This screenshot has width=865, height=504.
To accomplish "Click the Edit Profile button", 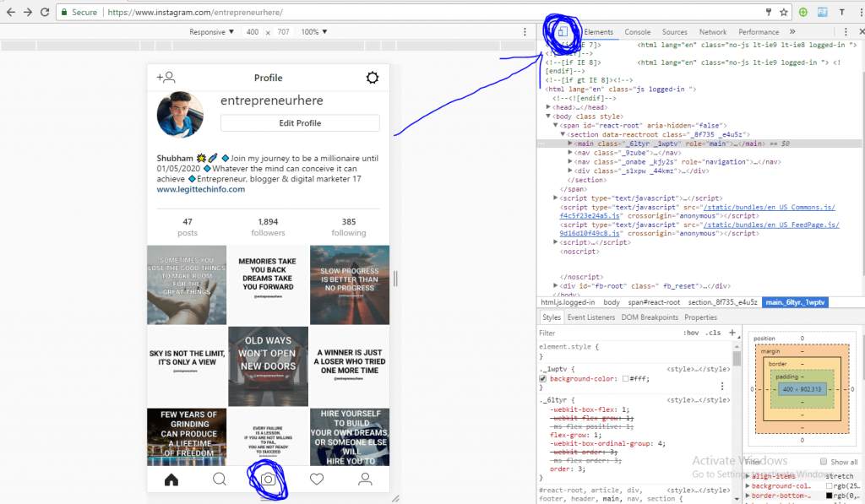I will click(x=300, y=122).
